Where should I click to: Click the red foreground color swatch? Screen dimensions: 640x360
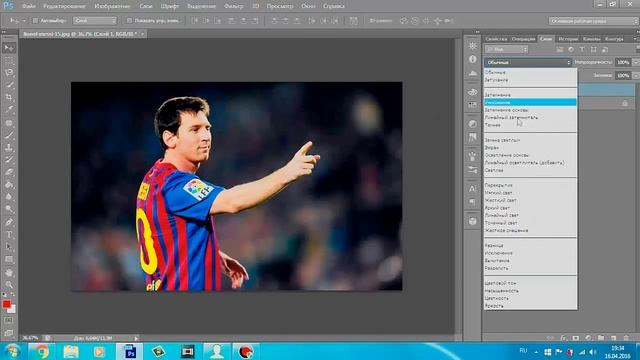tap(6, 304)
